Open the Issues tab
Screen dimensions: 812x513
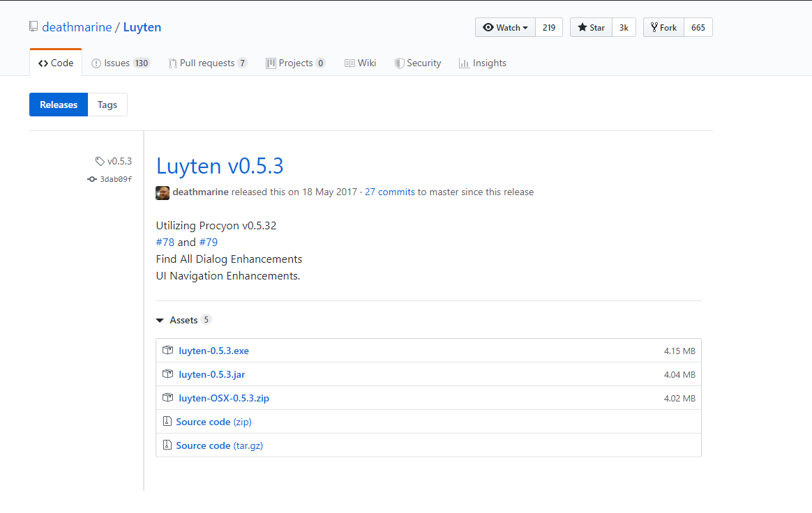[x=121, y=63]
